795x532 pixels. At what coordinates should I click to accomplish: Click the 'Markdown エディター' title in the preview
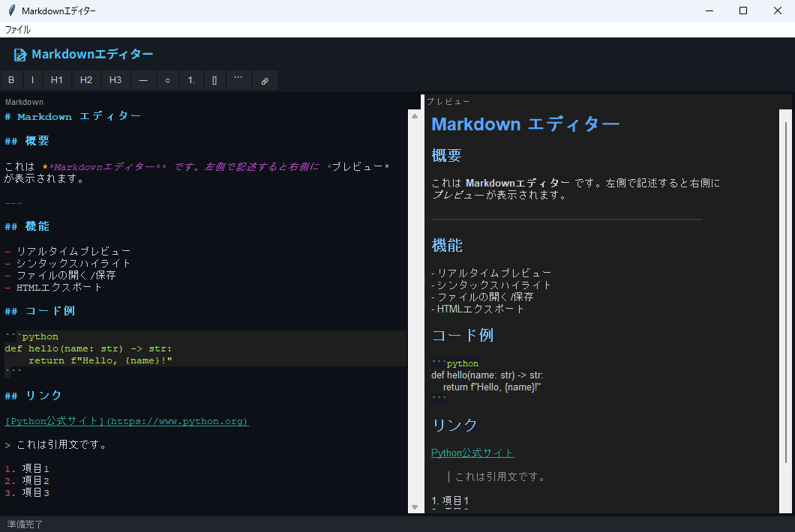click(525, 124)
